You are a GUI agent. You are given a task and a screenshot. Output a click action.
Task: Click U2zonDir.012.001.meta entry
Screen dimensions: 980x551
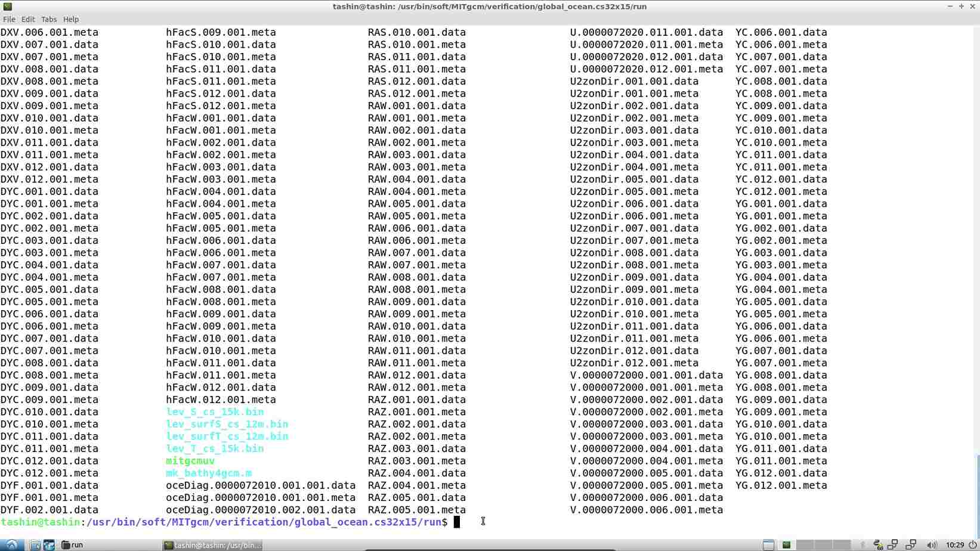pos(634,363)
